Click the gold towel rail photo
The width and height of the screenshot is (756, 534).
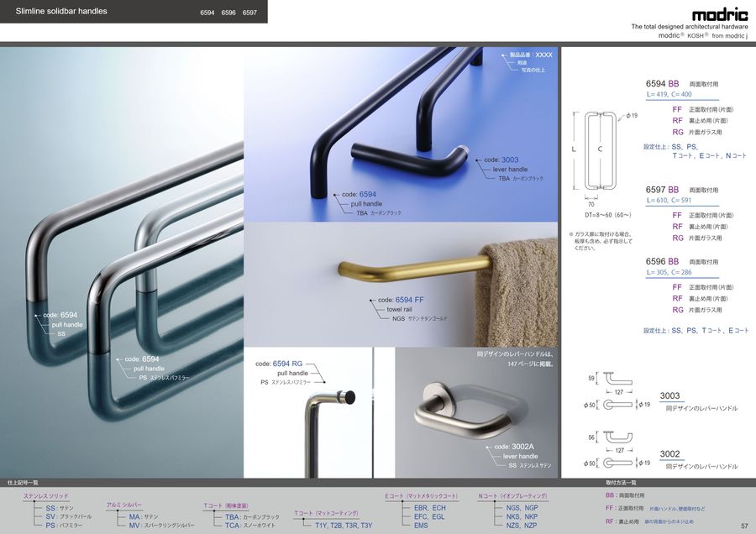tap(415, 271)
